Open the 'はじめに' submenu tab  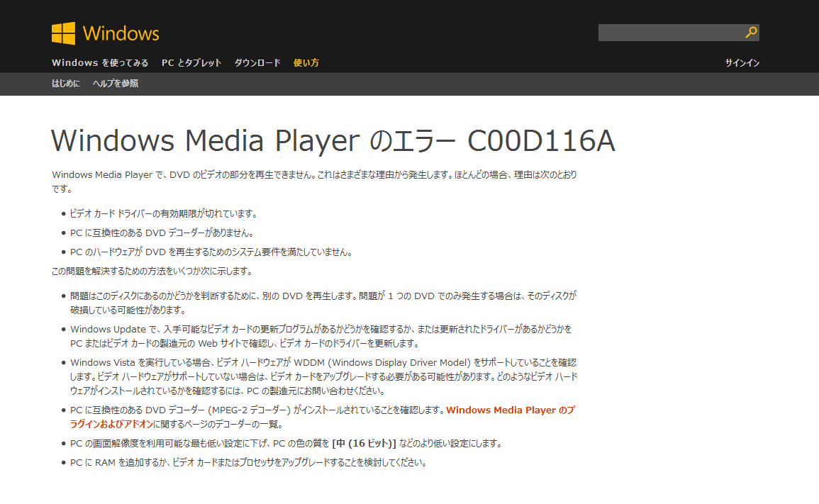click(66, 84)
